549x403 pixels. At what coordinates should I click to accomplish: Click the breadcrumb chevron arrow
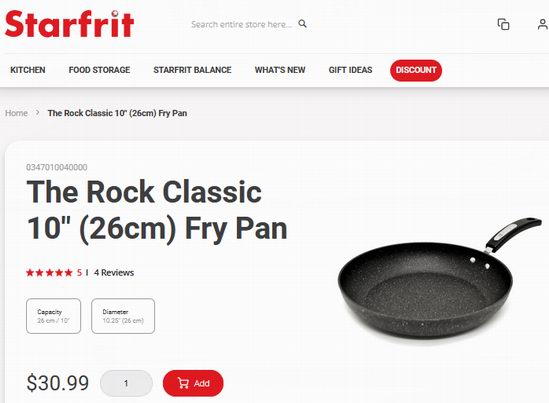(37, 113)
